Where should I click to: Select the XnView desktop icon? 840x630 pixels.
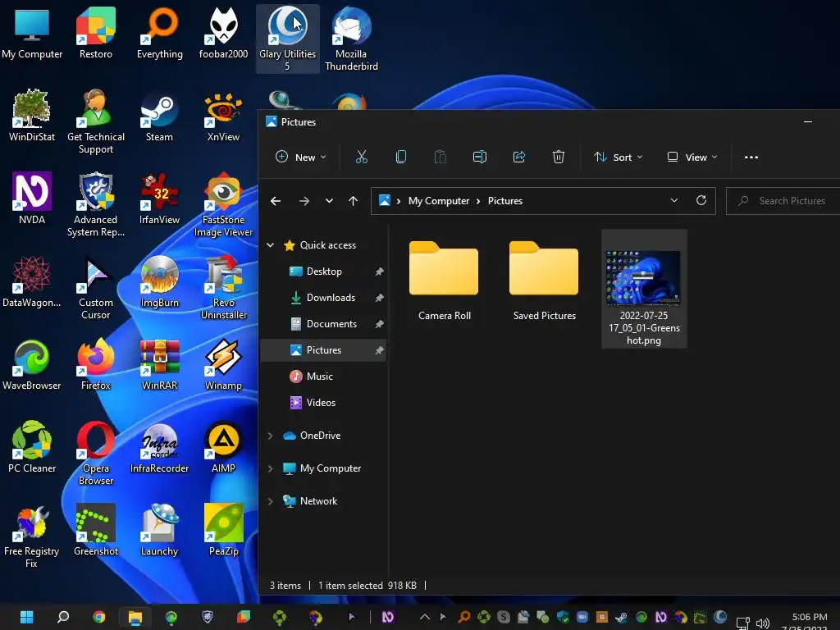pyautogui.click(x=223, y=116)
